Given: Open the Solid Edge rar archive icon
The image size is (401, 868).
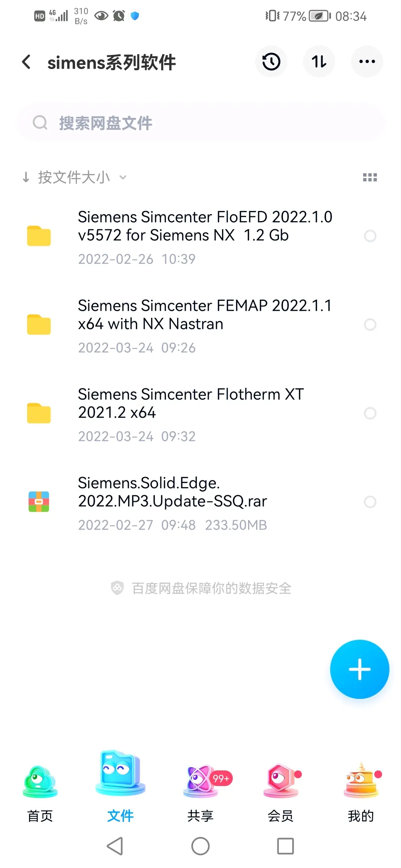Looking at the screenshot, I should pos(39,502).
